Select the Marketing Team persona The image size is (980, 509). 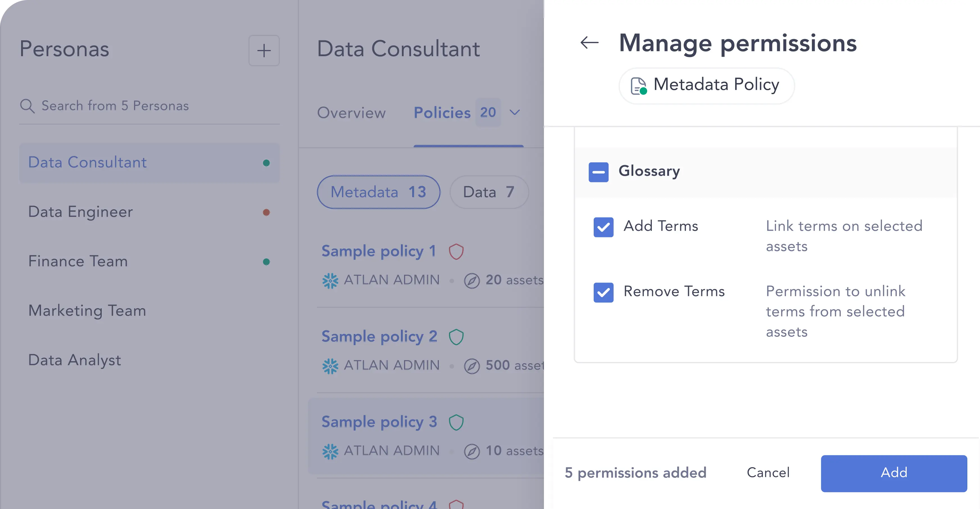pyautogui.click(x=149, y=311)
